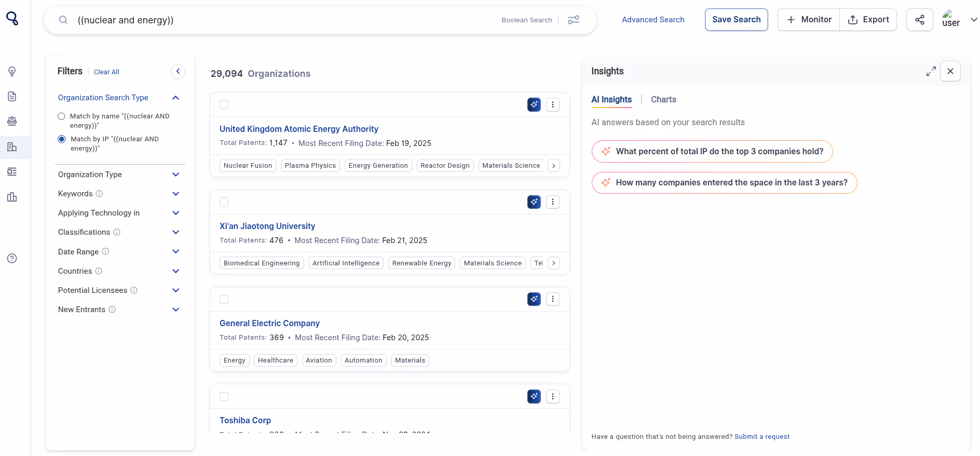
Task: Check the General Electric Company checkbox
Action: [x=224, y=299]
